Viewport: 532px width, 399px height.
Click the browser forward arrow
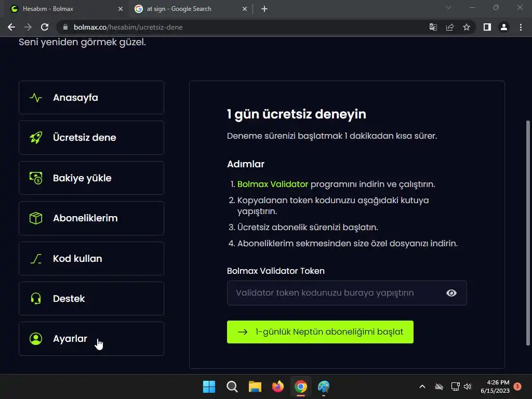28,27
